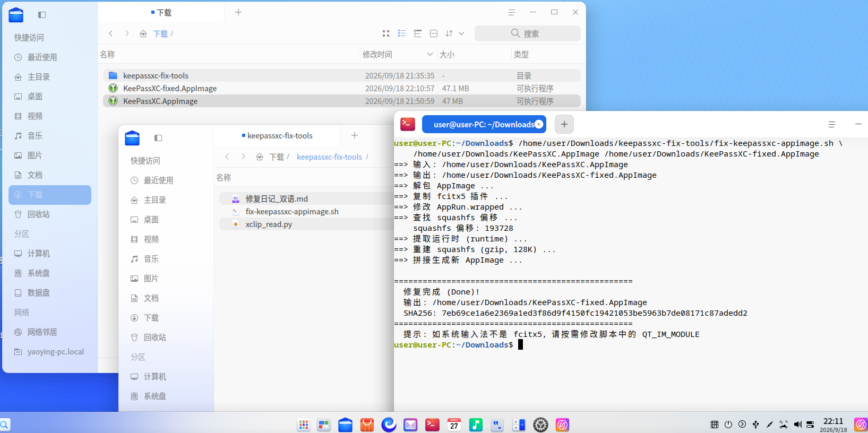Launch the web browser from the dock
The image size is (868, 433).
point(389,425)
